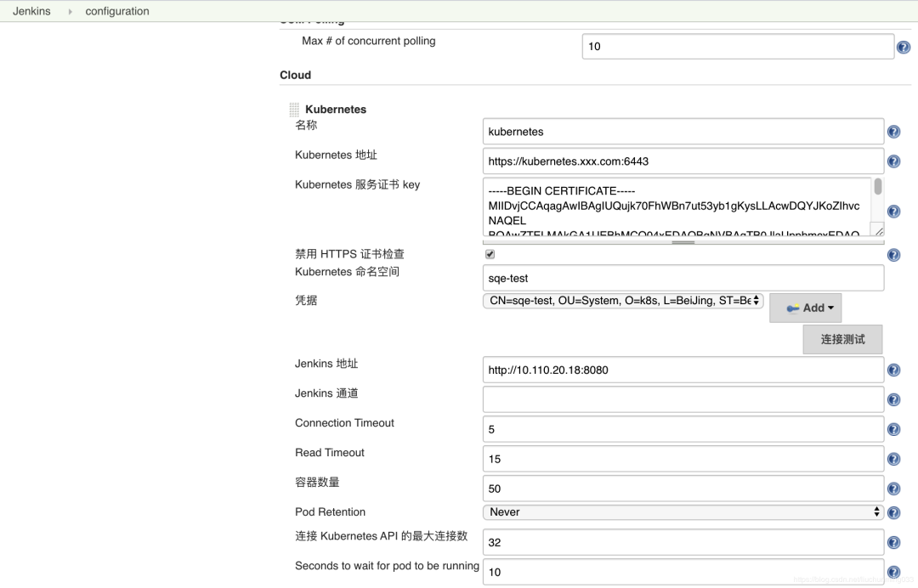
Task: Open help icon for Kubernetes 地址
Action: coord(893,161)
